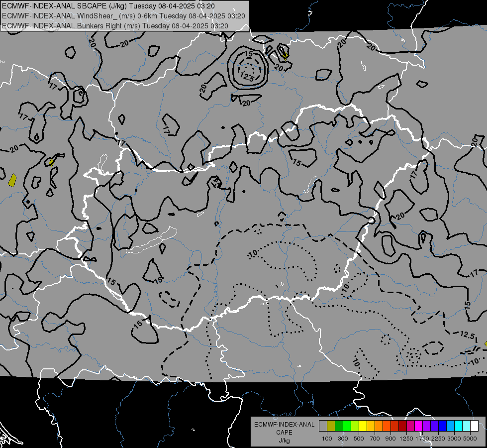Pick the lime yellow-green legend swatch
The image size is (487, 448).
pos(355,426)
